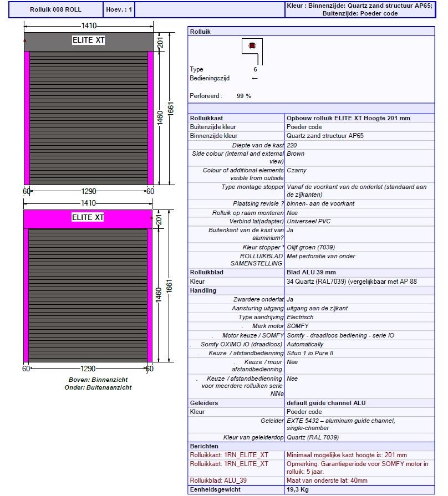
Task: Click the operating side arrow next to Bedieningszijd
Action: [x=254, y=79]
